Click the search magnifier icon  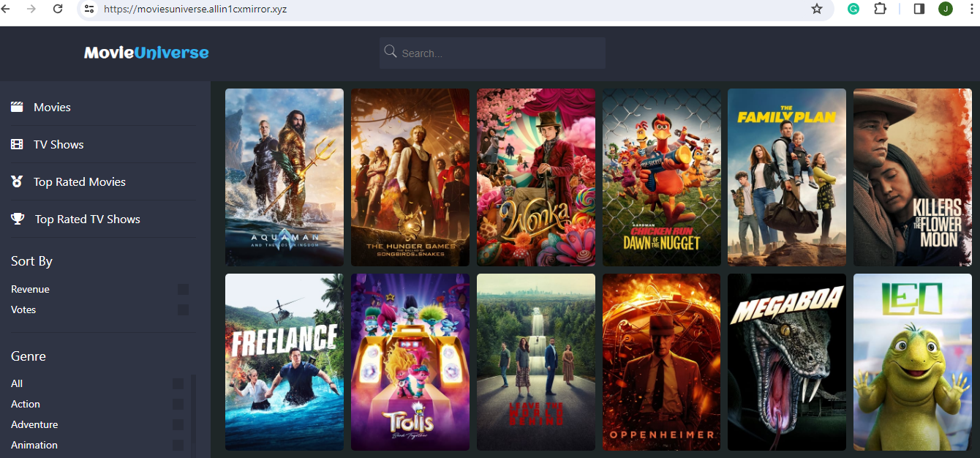coord(391,52)
